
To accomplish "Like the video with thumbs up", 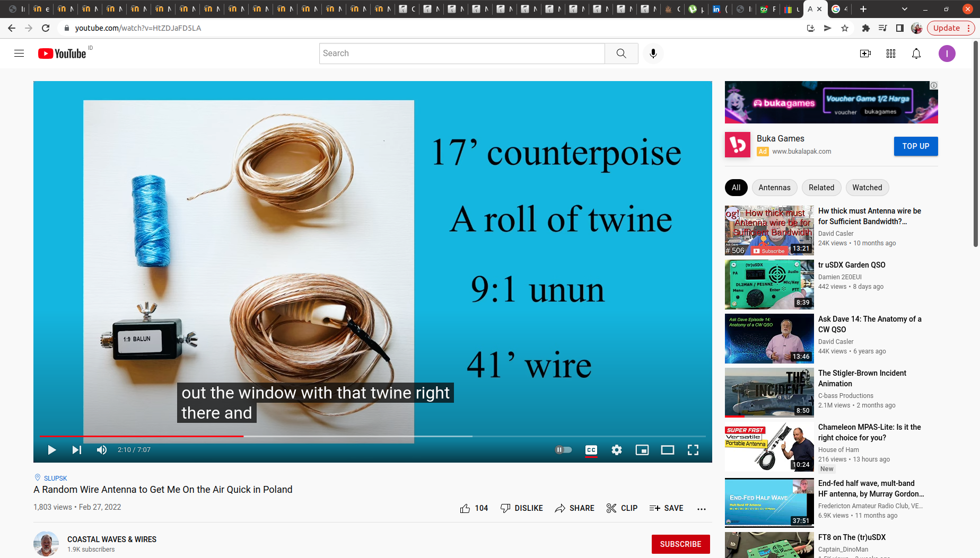I will (465, 508).
